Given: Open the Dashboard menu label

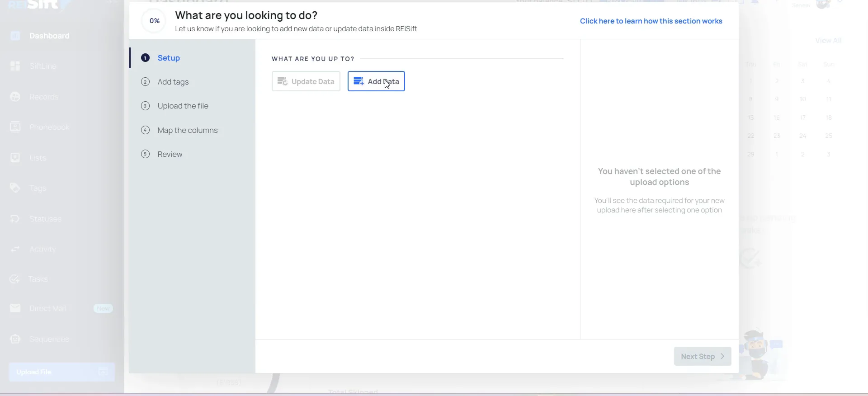Looking at the screenshot, I should pyautogui.click(x=49, y=36).
